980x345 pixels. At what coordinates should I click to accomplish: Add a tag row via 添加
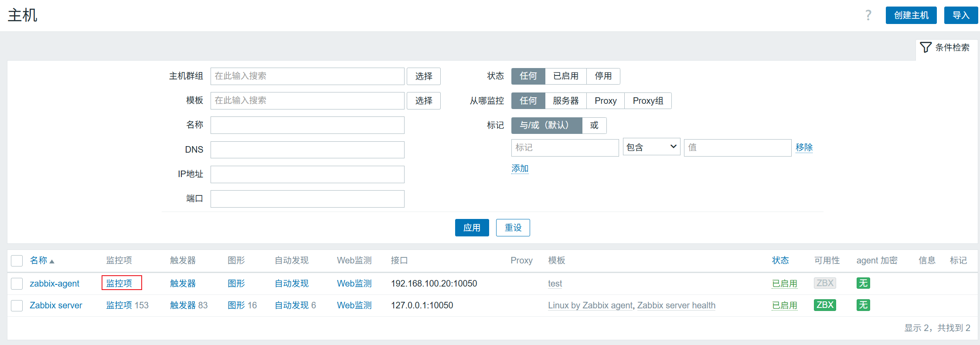coord(520,168)
